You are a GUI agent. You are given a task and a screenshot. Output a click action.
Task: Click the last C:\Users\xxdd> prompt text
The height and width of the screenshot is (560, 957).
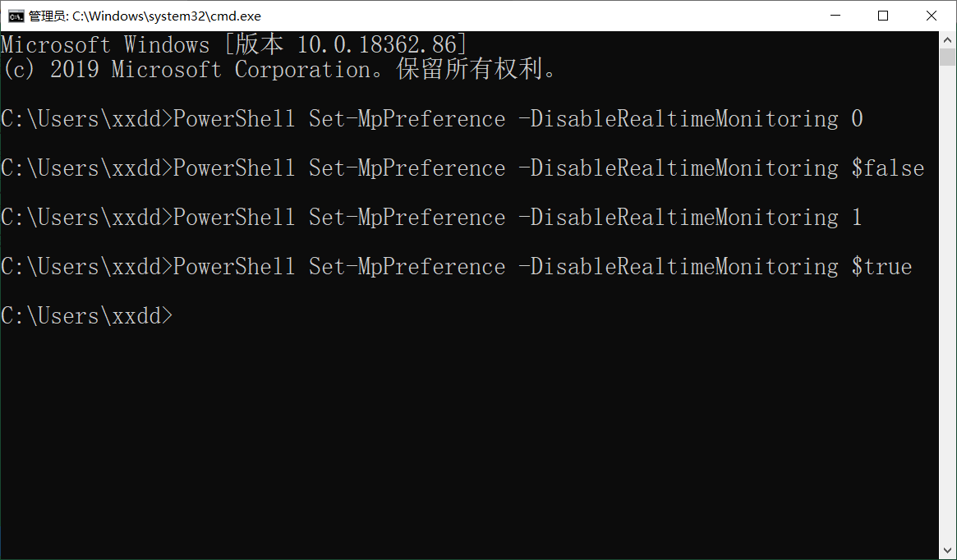coord(87,316)
